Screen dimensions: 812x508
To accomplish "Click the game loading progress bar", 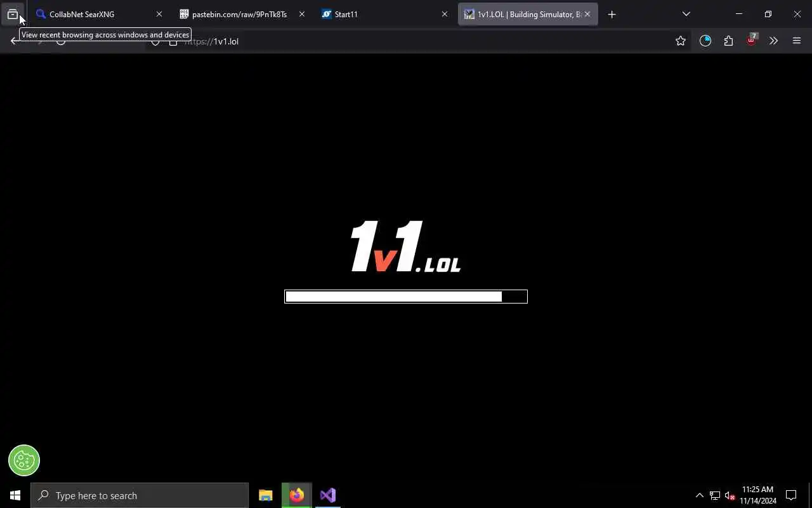I will tap(406, 297).
